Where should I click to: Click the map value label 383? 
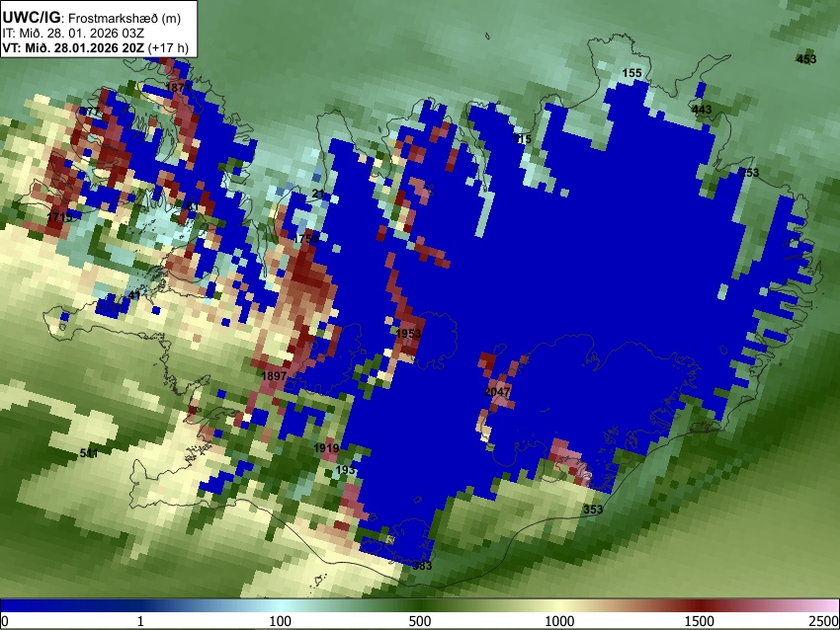[422, 566]
